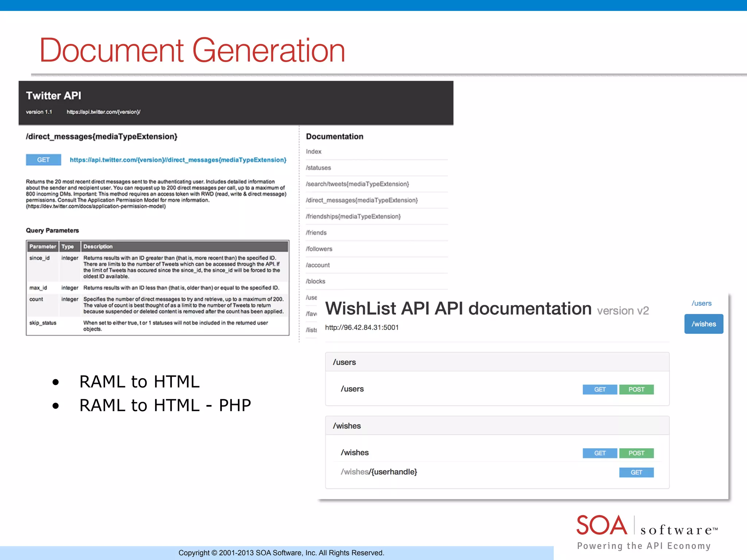Click GET button on /wishes resource row
This screenshot has width=747, height=560.
pyautogui.click(x=600, y=453)
